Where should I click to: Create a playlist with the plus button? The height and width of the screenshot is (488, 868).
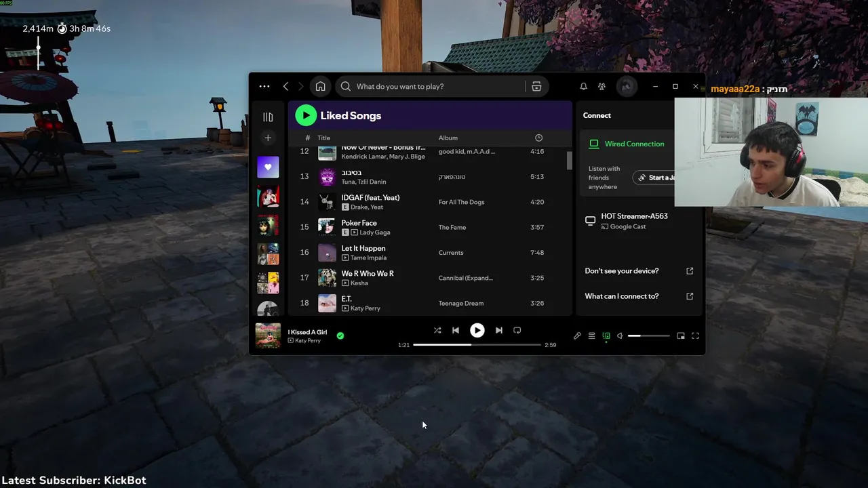(x=268, y=138)
